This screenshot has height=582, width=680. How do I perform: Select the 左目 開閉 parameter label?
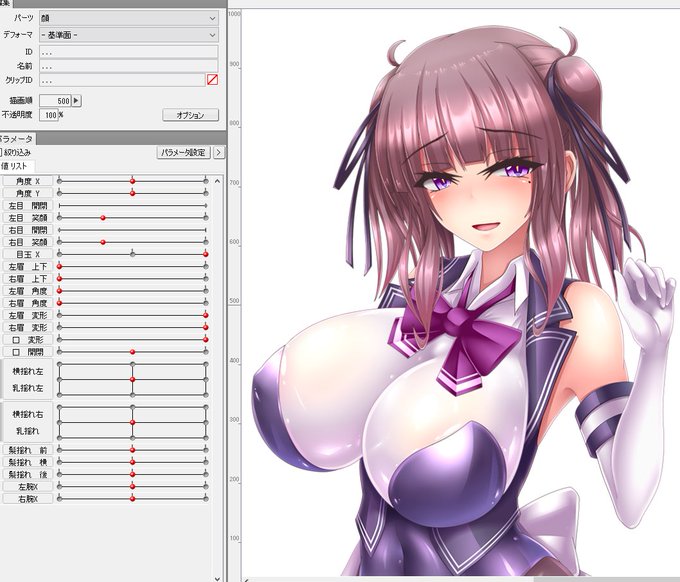tap(28, 206)
